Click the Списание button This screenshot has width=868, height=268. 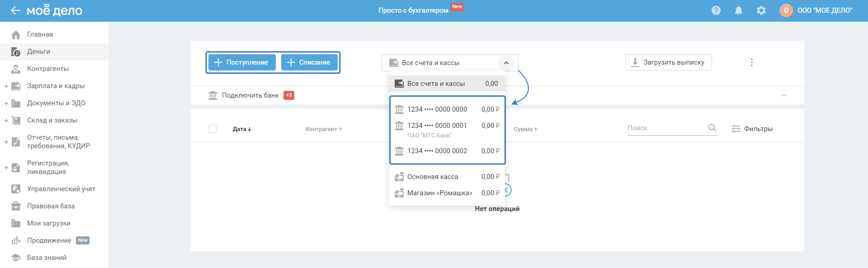click(x=309, y=62)
